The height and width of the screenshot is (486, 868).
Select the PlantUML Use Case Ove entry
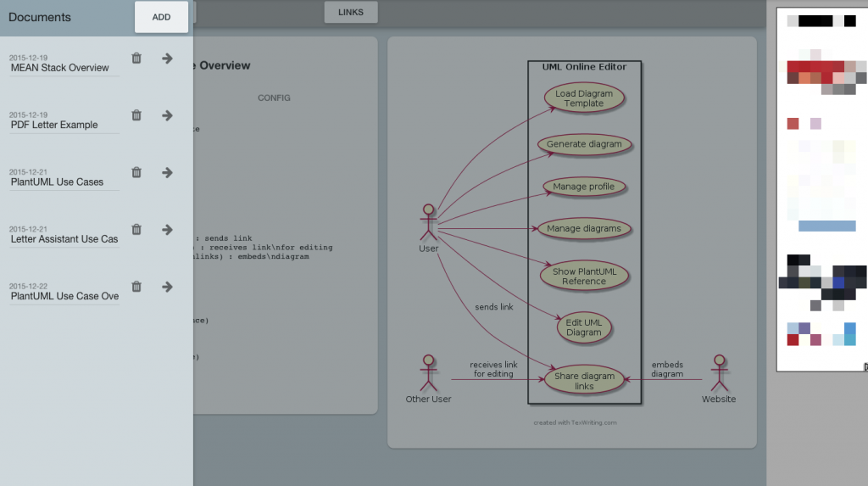click(x=64, y=296)
